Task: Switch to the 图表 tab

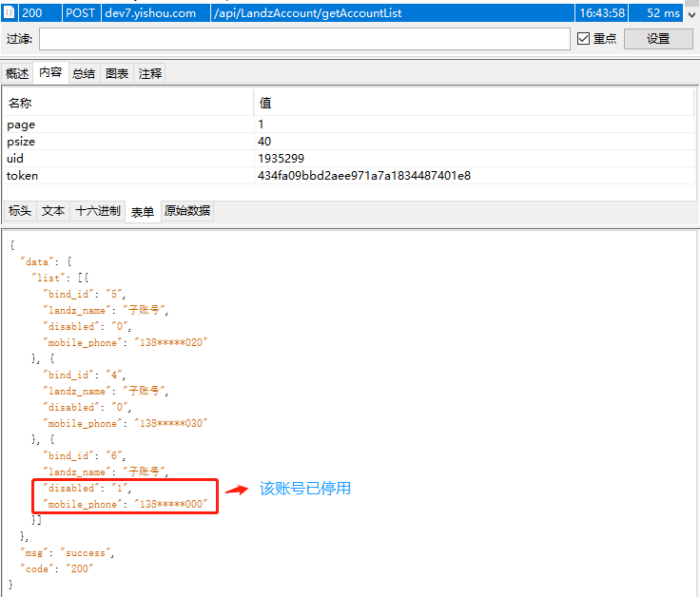Action: [117, 73]
